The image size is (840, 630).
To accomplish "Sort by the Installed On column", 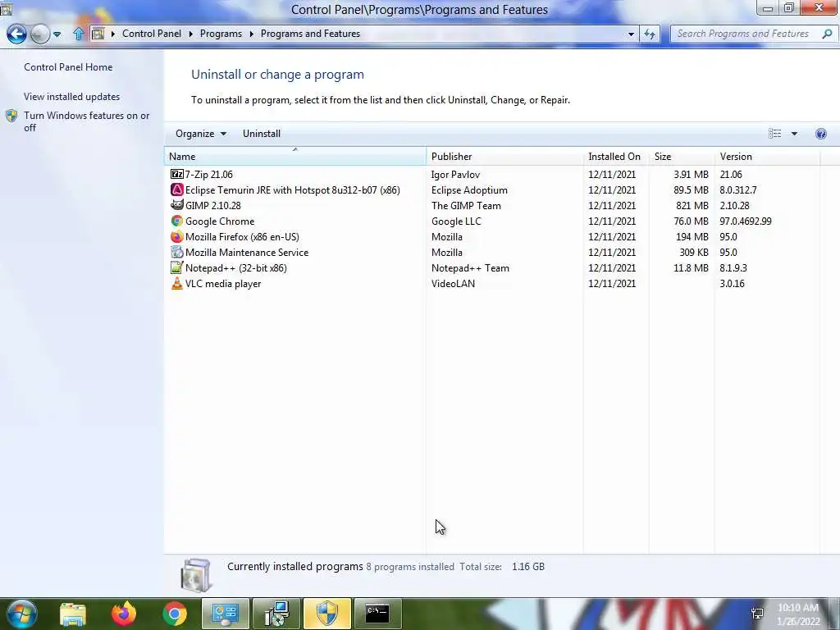I will (x=615, y=157).
